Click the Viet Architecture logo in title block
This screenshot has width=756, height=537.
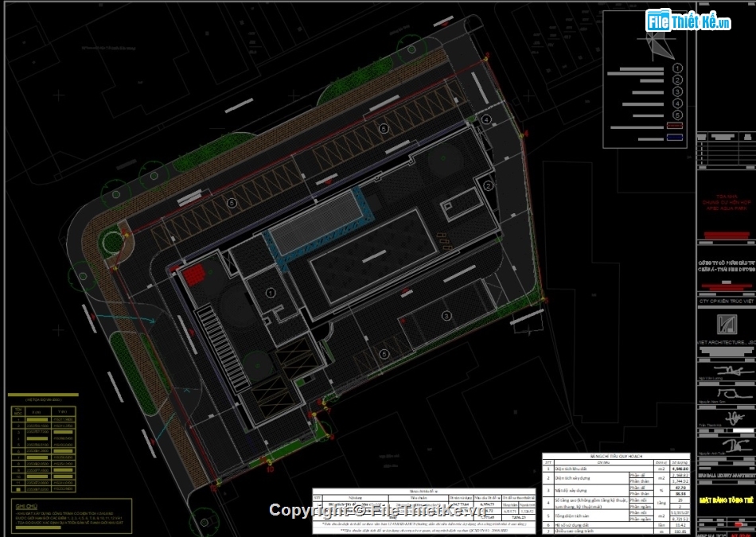726,325
